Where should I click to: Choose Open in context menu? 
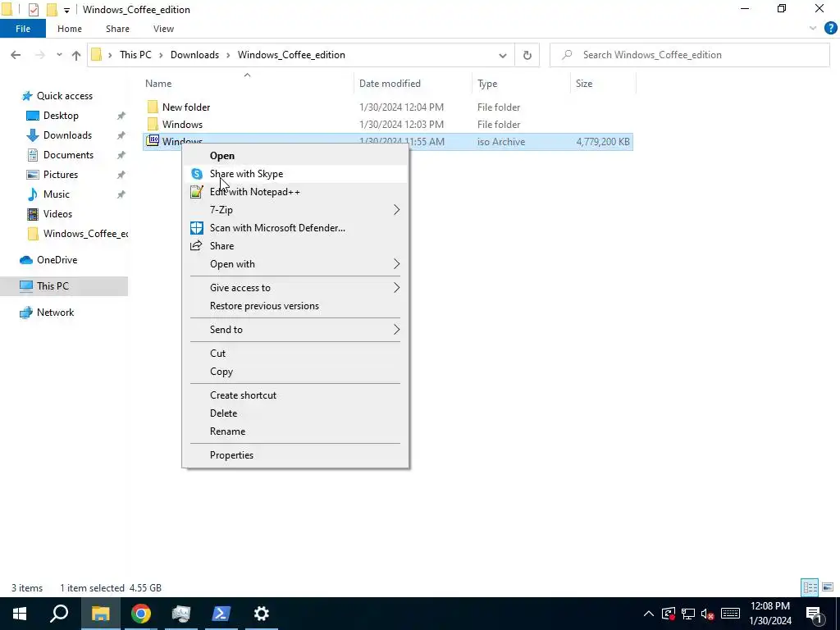295,156
